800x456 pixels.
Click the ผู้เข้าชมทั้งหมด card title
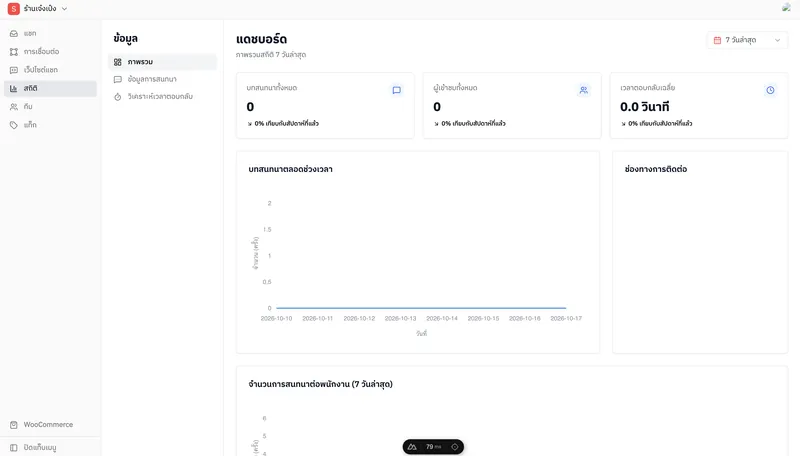click(x=455, y=88)
